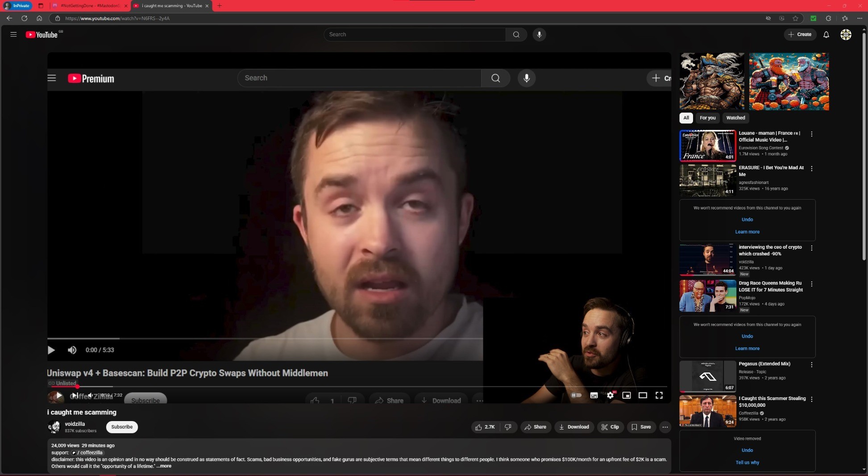Seek using the video progress bar

click(x=359, y=387)
